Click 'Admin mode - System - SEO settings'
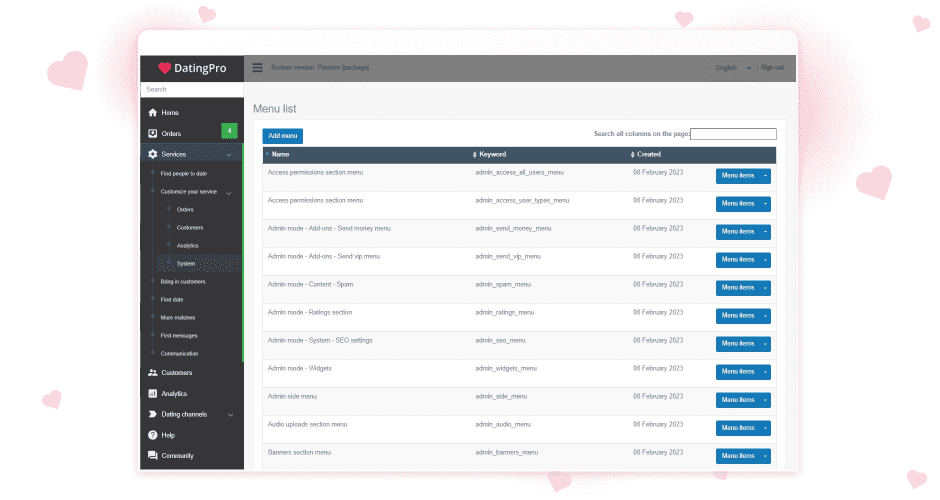This screenshot has height=500, width=940. point(320,341)
